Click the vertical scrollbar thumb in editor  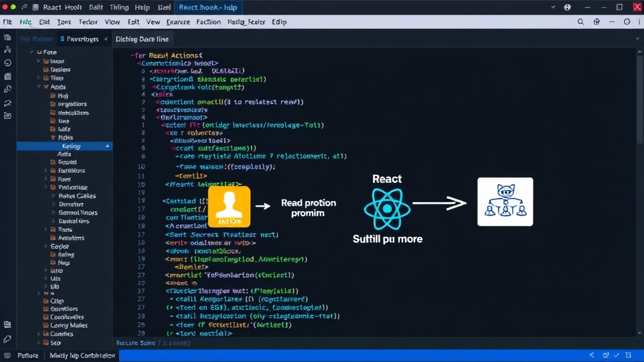click(x=640, y=100)
